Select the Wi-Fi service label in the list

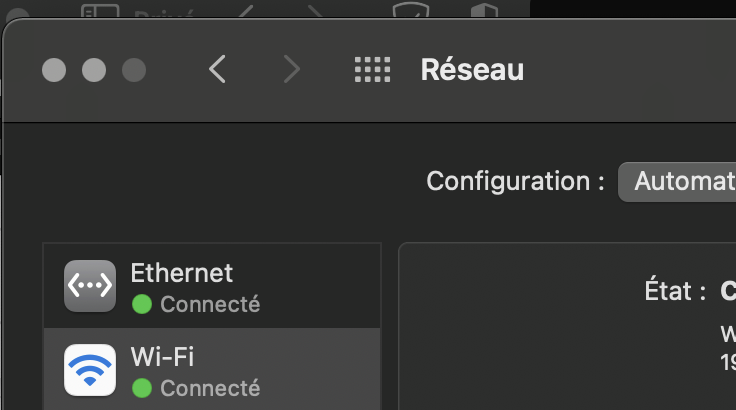pyautogui.click(x=163, y=357)
